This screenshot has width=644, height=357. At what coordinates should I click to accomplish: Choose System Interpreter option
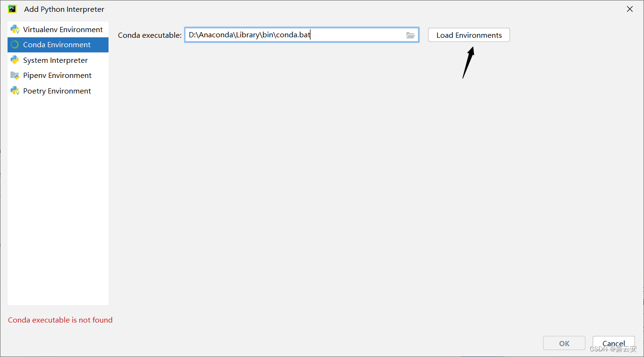point(58,60)
